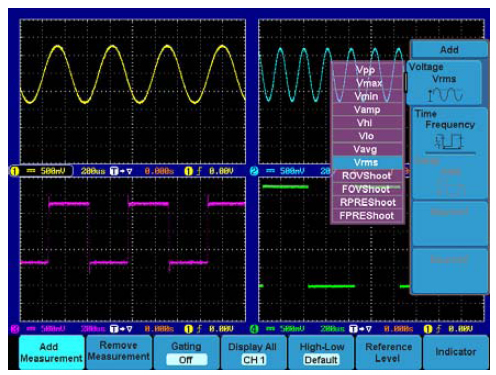Select the yellow channel 1 indicator icon
The image size is (496, 375).
point(14,171)
